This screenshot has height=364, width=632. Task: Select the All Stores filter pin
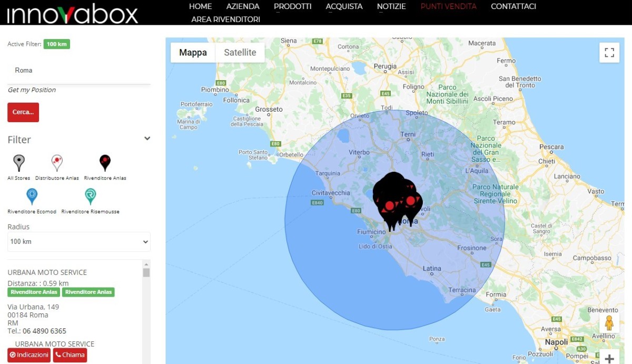pos(19,163)
